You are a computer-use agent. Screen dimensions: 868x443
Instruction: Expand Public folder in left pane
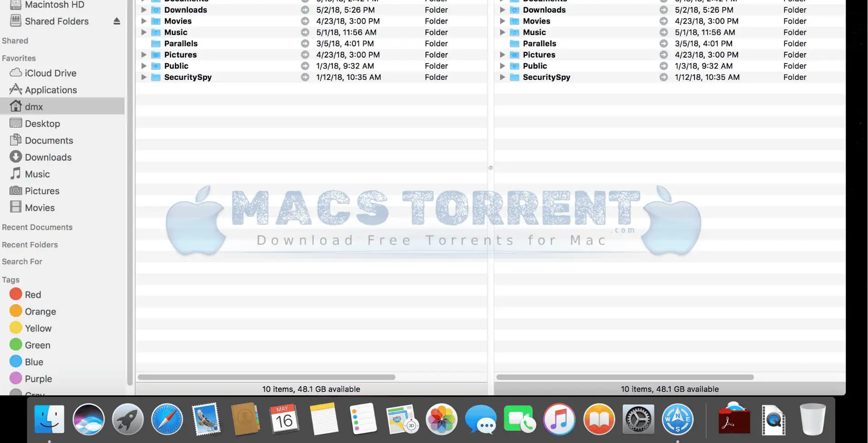[x=144, y=66]
